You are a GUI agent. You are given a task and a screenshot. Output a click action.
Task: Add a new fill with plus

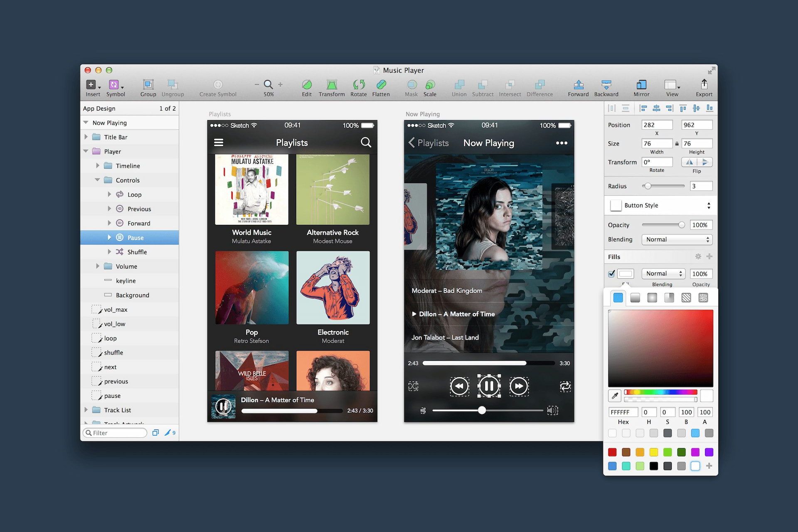[709, 256]
